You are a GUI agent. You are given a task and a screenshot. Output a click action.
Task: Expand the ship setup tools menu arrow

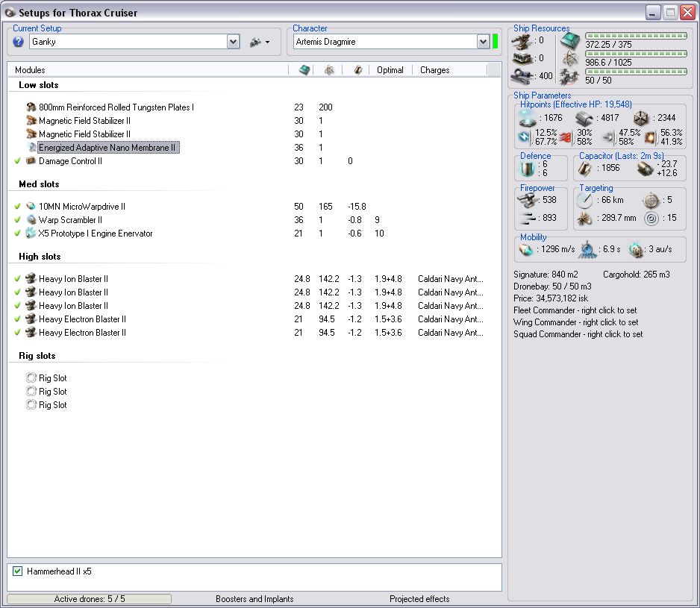tap(267, 43)
